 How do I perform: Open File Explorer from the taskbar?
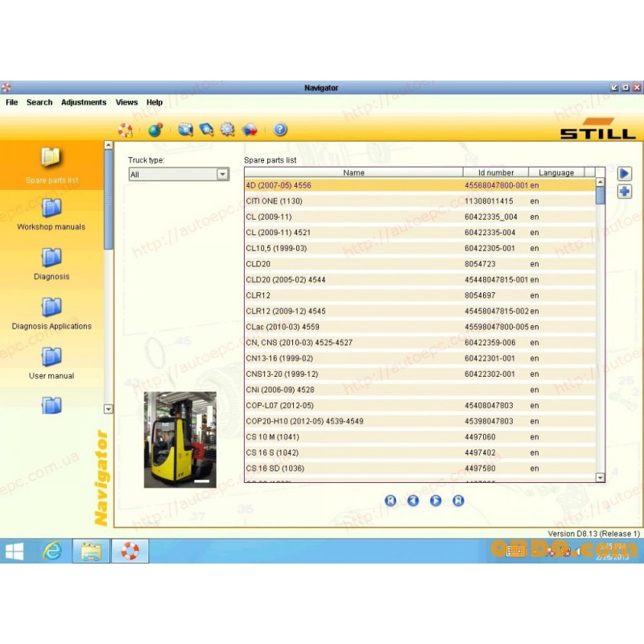pyautogui.click(x=91, y=551)
